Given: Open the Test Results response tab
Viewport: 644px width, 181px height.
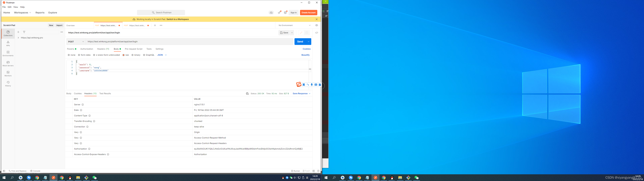Looking at the screenshot, I should pyautogui.click(x=105, y=94).
